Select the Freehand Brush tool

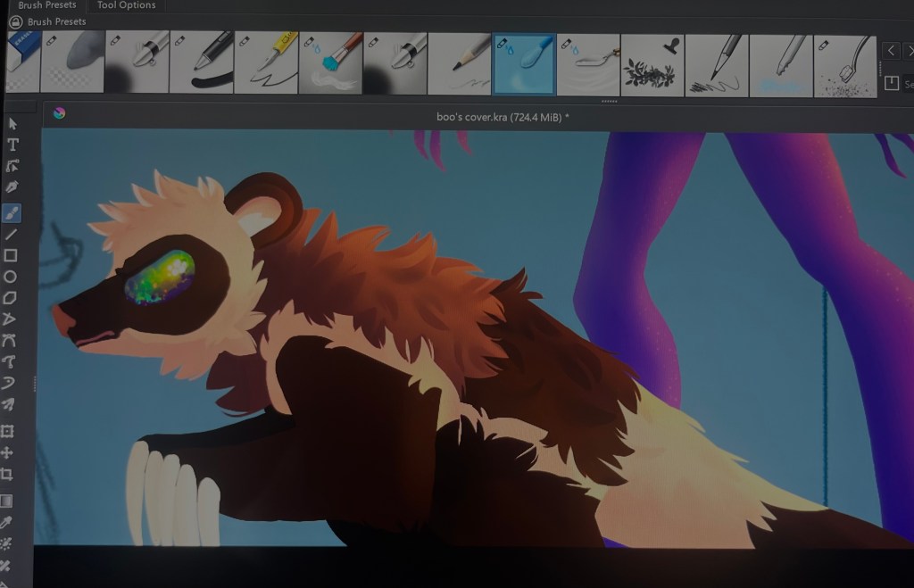click(12, 213)
